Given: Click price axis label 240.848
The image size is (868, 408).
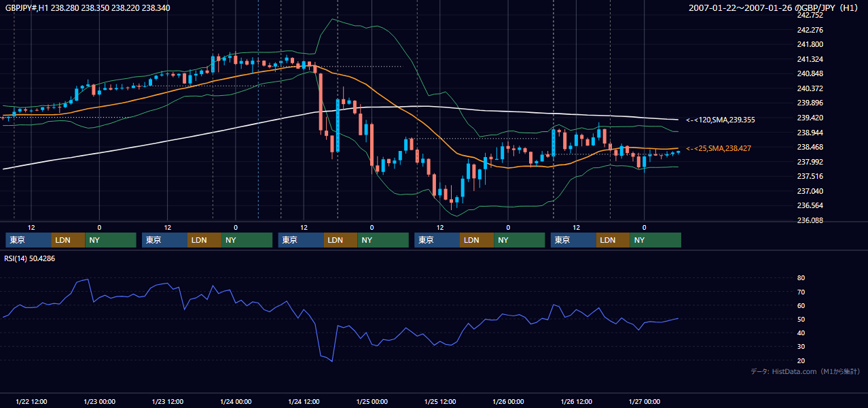Looking at the screenshot, I should pos(810,73).
